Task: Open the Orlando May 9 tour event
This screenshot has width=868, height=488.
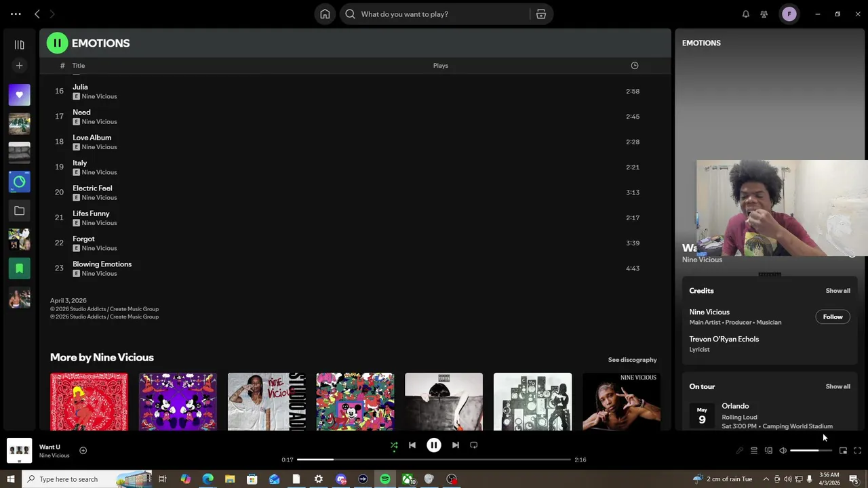Action: click(770, 415)
